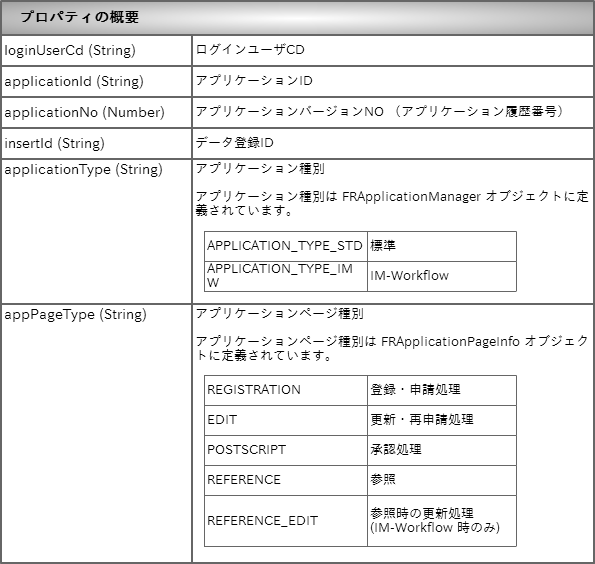Select the APPLICATION_TYPE_STD constant cell

click(x=286, y=246)
